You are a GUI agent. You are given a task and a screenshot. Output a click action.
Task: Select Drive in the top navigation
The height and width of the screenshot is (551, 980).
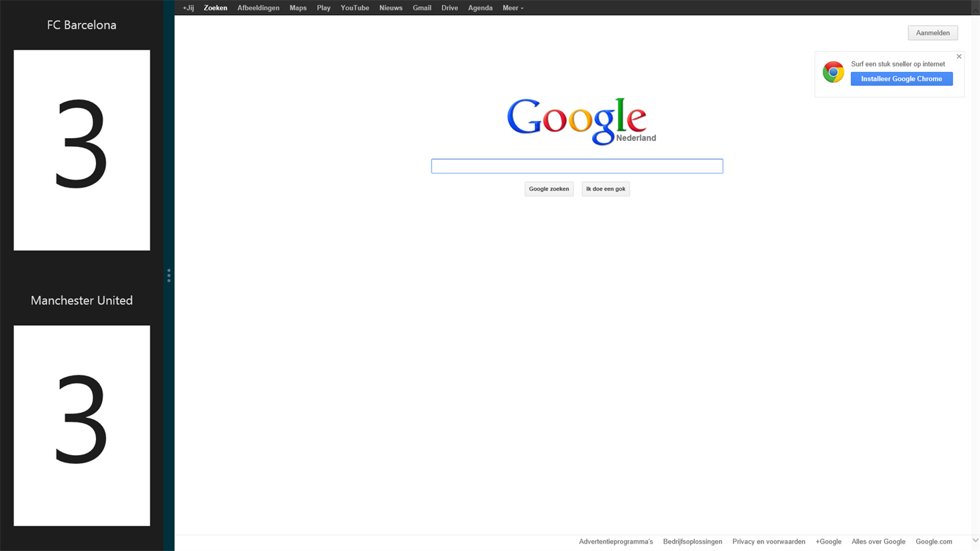(449, 8)
